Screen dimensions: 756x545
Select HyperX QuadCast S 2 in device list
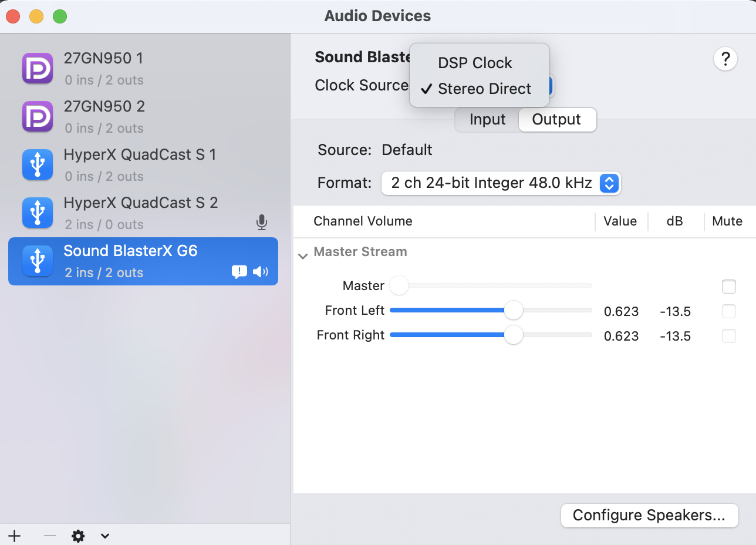pos(141,213)
